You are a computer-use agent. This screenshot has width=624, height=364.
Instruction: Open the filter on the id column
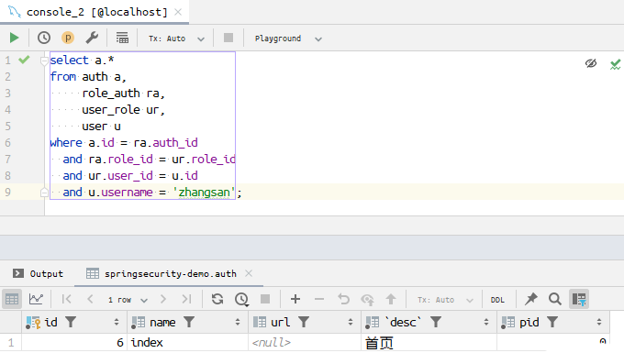[x=71, y=322]
